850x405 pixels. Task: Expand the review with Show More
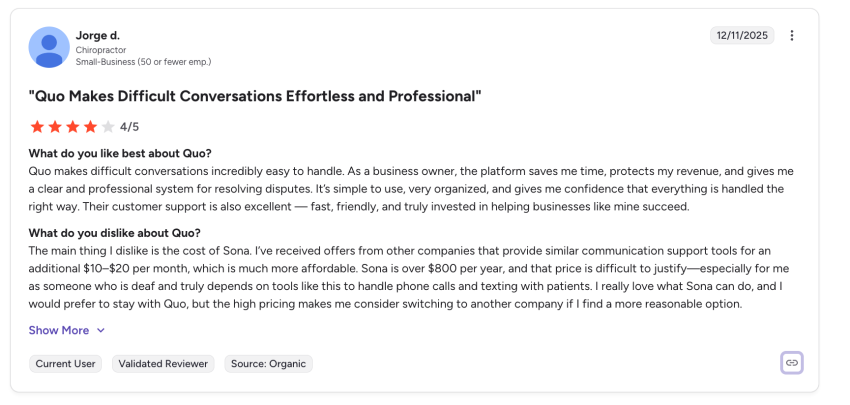[x=59, y=330]
